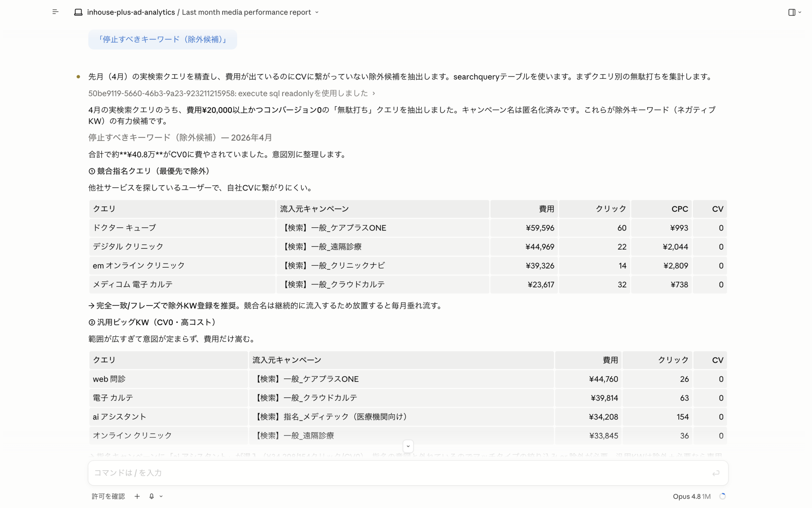The height and width of the screenshot is (508, 812).
Task: Click the 電子 カルテ query cell in second table
Action: (168, 398)
